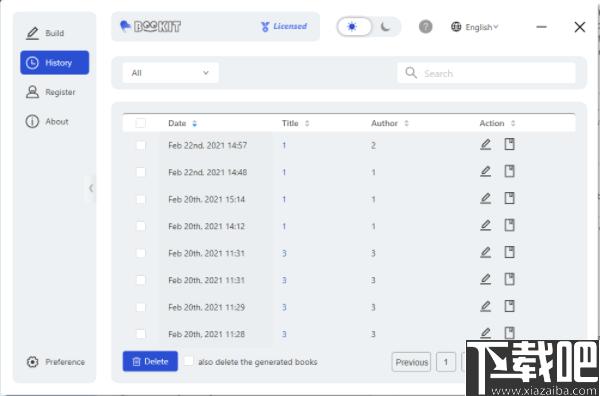The width and height of the screenshot is (601, 396).
Task: Open the History section
Action: click(x=54, y=62)
